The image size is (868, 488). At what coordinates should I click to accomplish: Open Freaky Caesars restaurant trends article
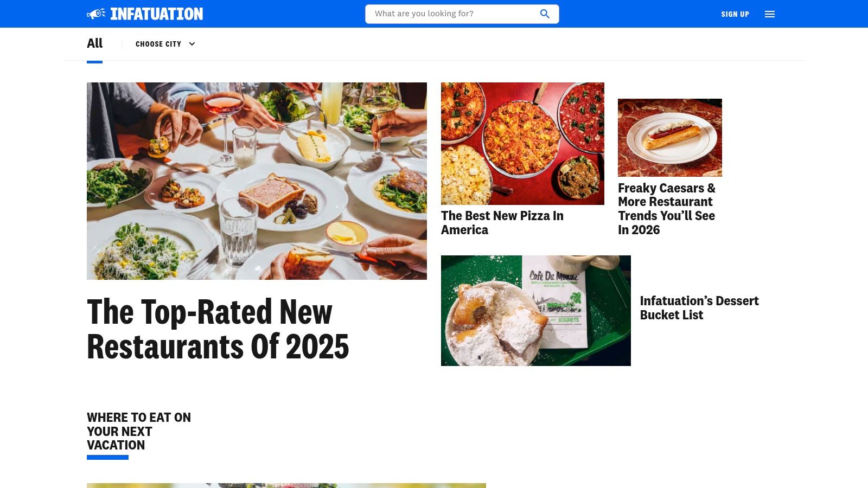667,209
